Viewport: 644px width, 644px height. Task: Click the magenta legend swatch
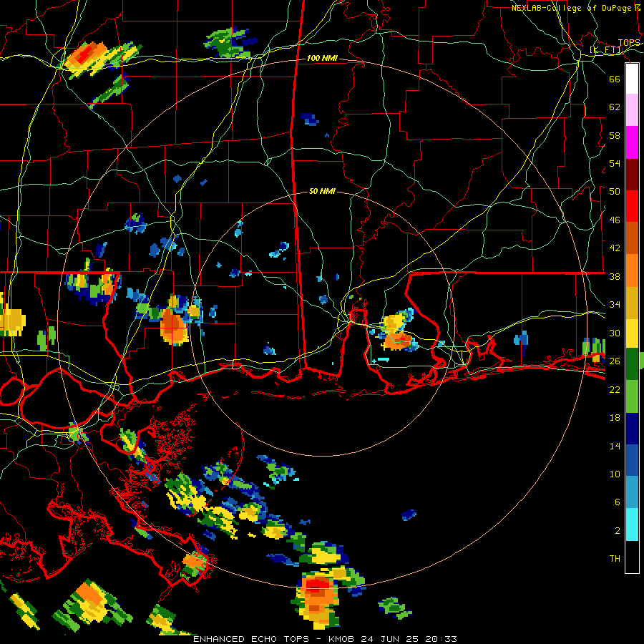coord(632,142)
